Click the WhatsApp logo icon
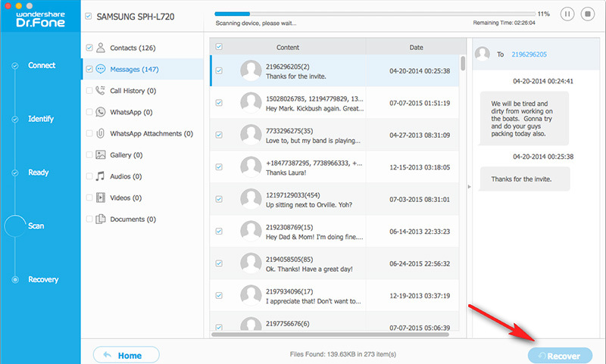The width and height of the screenshot is (606, 364). (x=101, y=112)
